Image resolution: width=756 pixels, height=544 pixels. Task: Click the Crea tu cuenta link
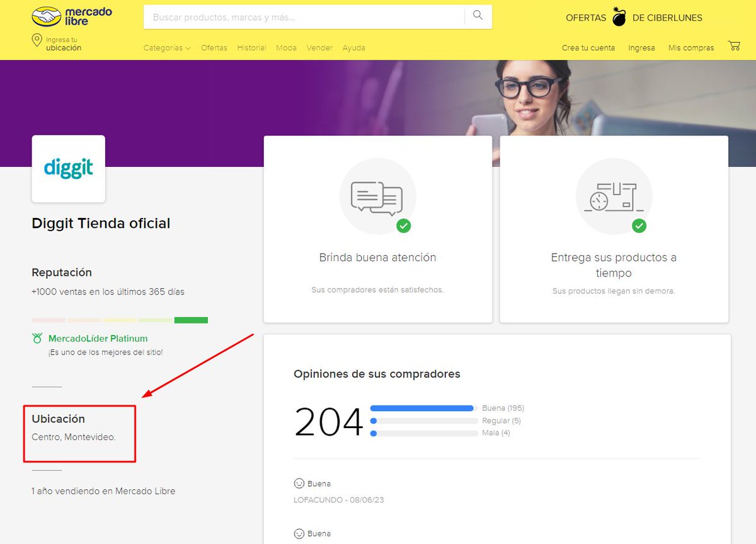(x=588, y=48)
